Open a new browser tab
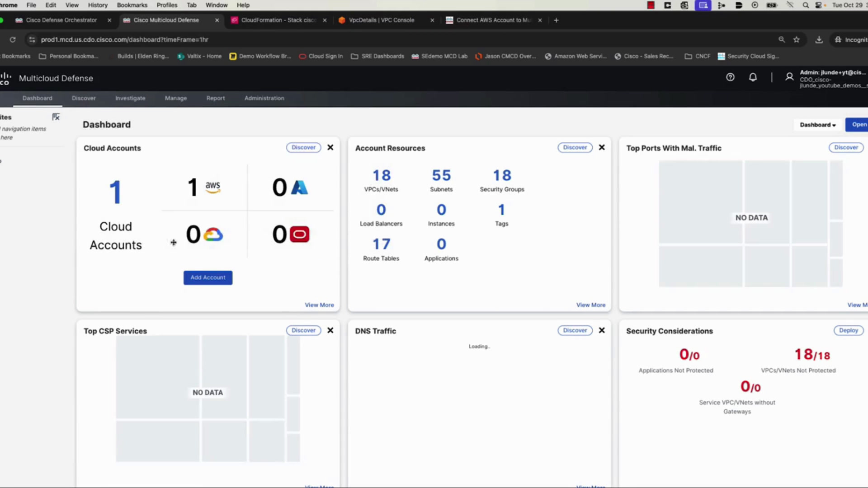 click(556, 20)
